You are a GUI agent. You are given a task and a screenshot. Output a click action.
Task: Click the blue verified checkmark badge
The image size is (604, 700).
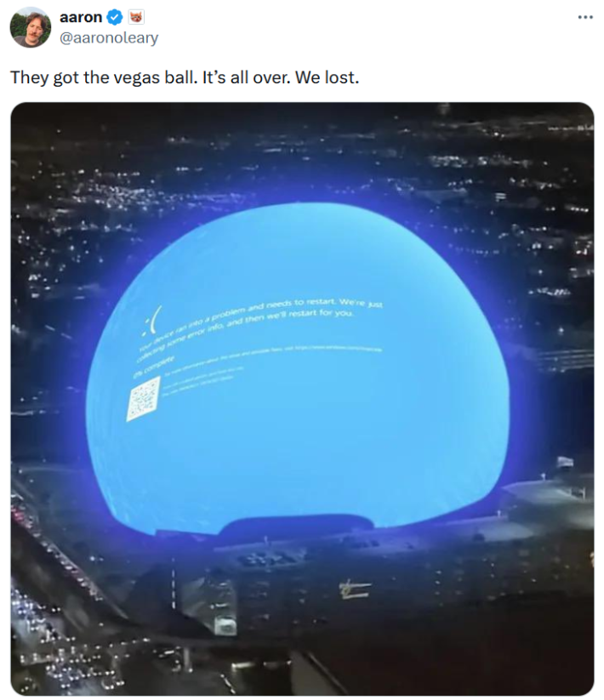click(x=115, y=17)
